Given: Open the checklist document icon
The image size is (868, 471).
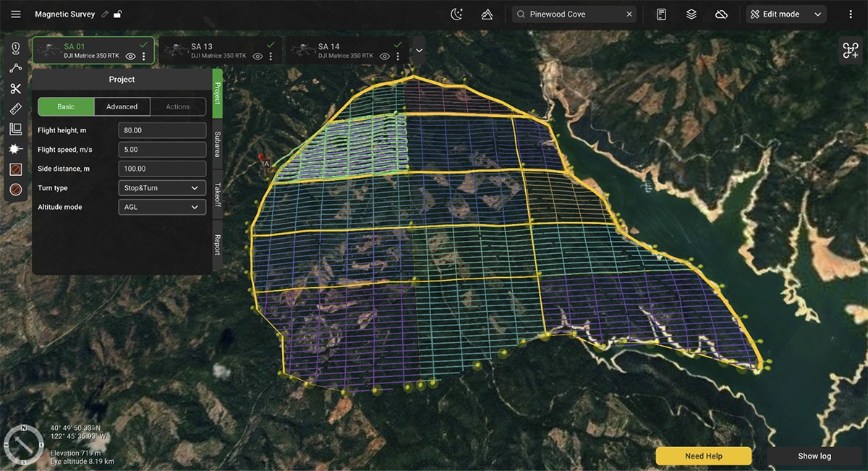Looking at the screenshot, I should click(x=661, y=14).
